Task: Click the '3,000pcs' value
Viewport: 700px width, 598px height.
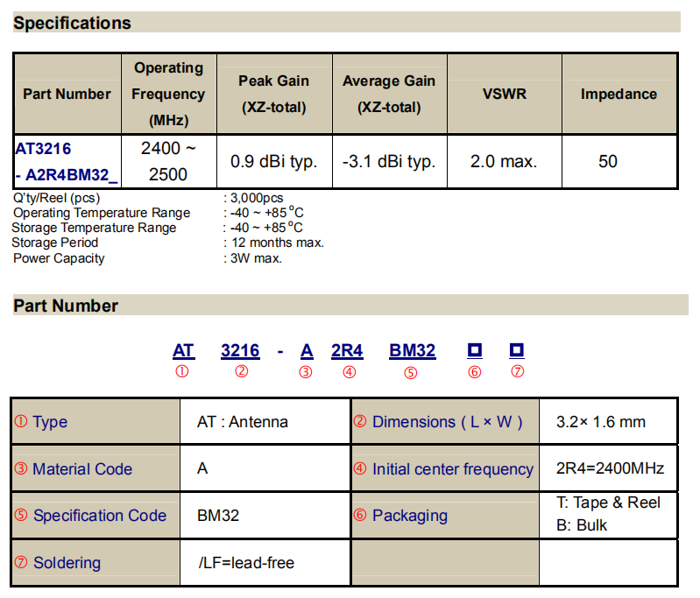Action: click(257, 198)
